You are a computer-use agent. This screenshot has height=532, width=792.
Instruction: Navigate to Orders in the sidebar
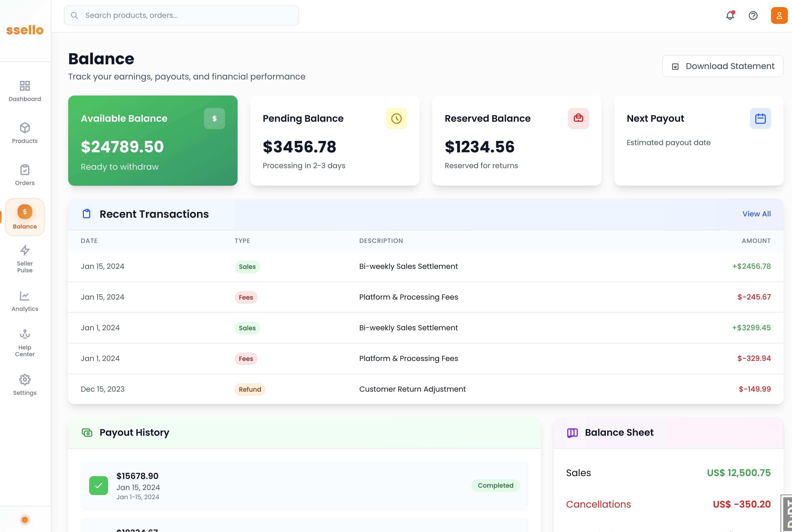(x=25, y=175)
